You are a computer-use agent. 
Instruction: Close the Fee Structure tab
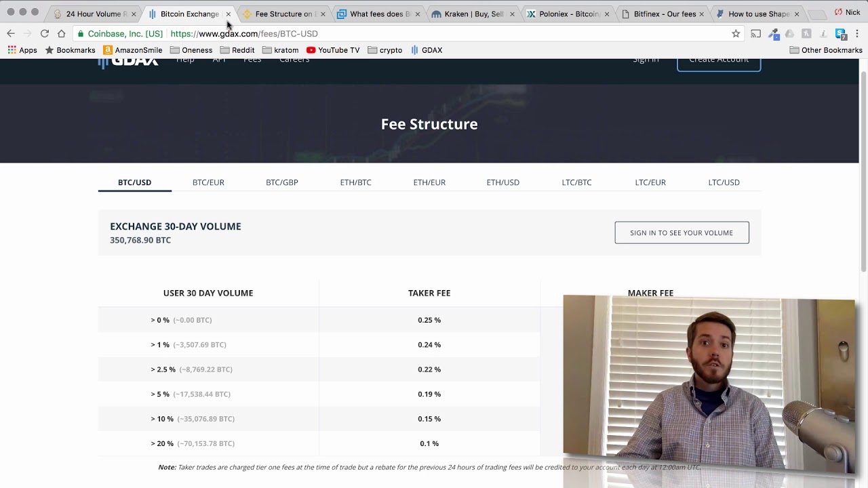[323, 14]
